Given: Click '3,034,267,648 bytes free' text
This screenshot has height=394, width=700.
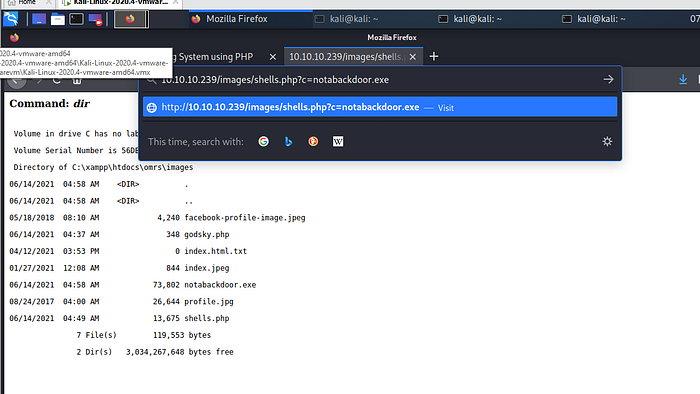Looking at the screenshot, I should click(x=179, y=352).
